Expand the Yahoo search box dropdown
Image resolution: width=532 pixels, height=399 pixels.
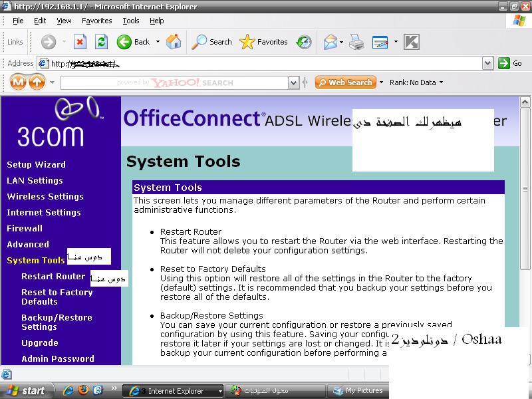(x=293, y=82)
